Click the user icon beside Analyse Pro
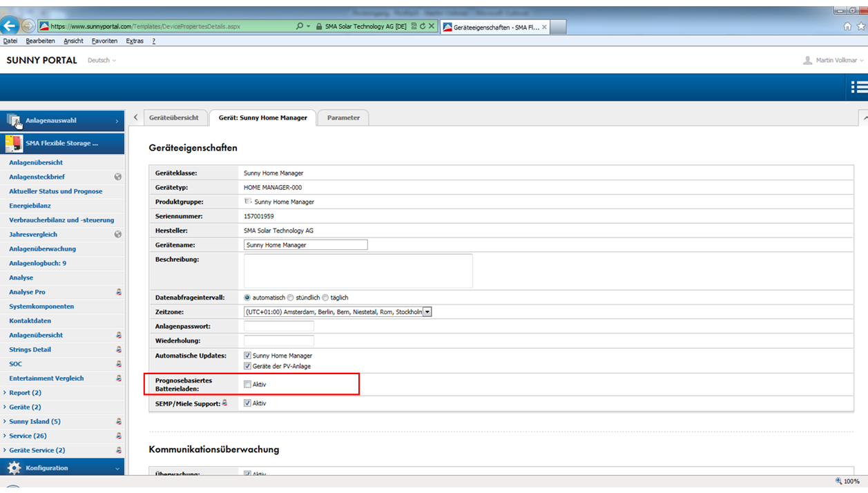 pos(119,292)
